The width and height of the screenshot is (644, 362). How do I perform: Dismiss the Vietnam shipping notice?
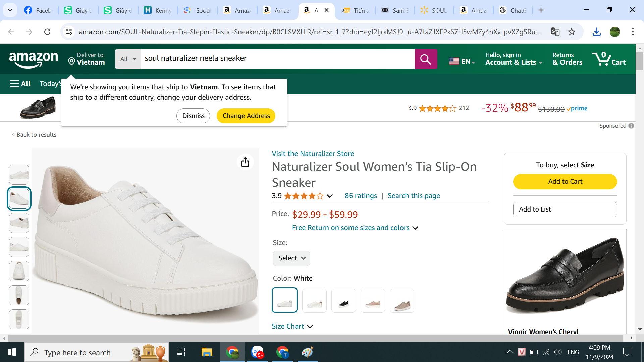tap(193, 116)
